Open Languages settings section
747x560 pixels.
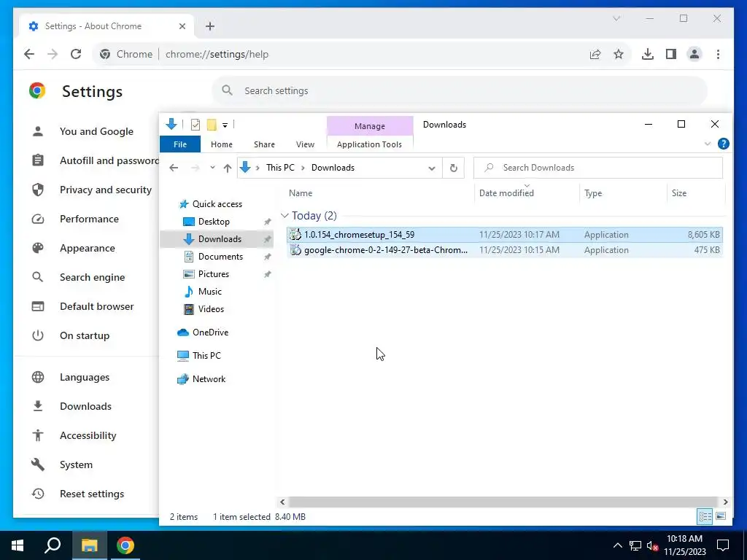(x=85, y=377)
